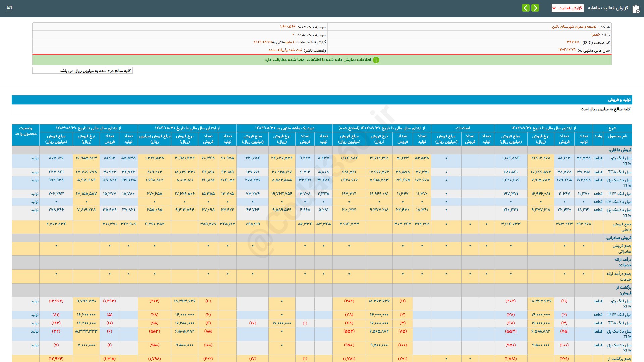Click the برگشت از فروش section row
644x362 pixels.
point(623,290)
